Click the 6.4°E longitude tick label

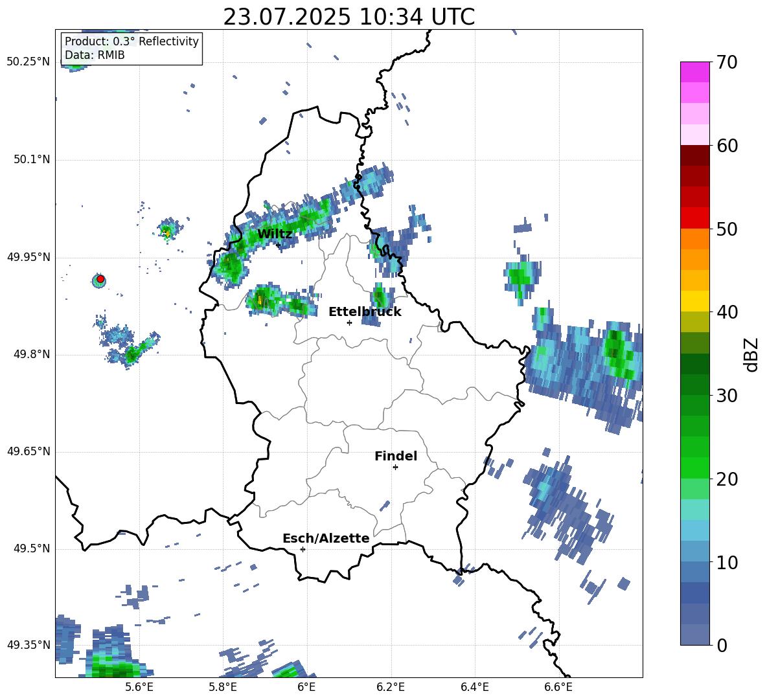click(x=474, y=687)
